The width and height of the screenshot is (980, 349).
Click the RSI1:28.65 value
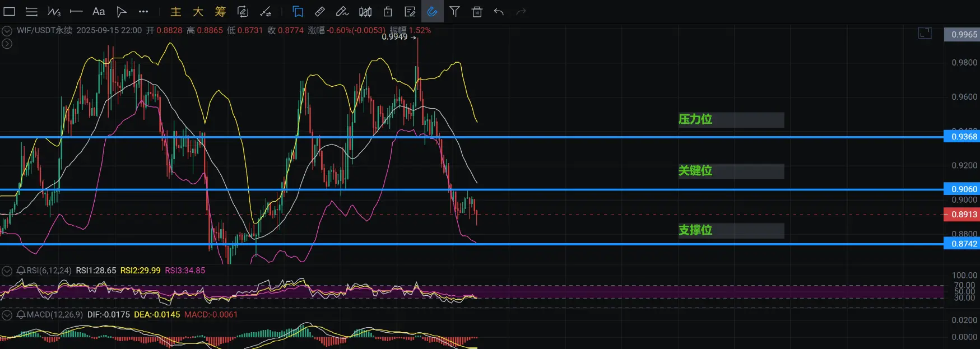96,271
